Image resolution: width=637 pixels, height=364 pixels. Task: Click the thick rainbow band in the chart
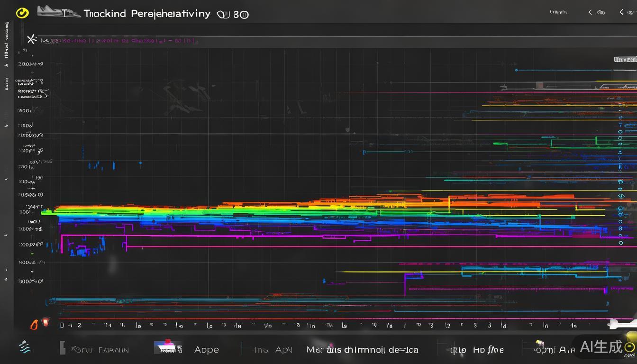[x=284, y=212]
